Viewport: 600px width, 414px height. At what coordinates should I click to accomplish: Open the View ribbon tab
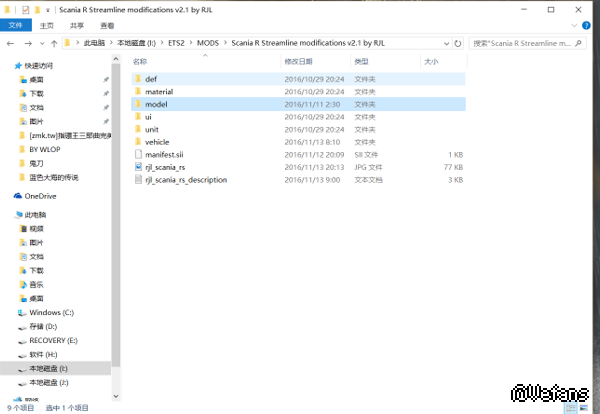(x=107, y=26)
